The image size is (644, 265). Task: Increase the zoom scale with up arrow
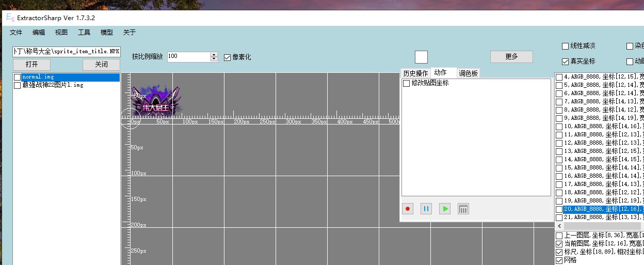coord(214,54)
